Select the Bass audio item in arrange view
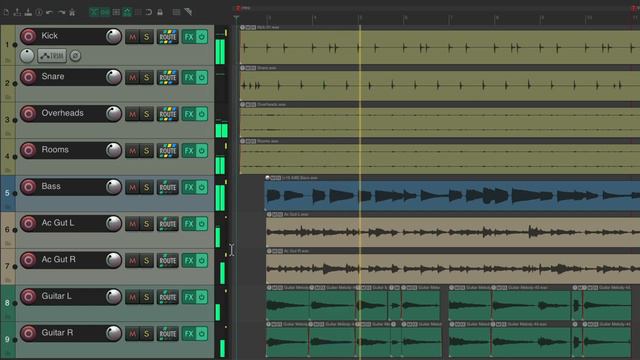The height and width of the screenshot is (360, 640). point(452,196)
